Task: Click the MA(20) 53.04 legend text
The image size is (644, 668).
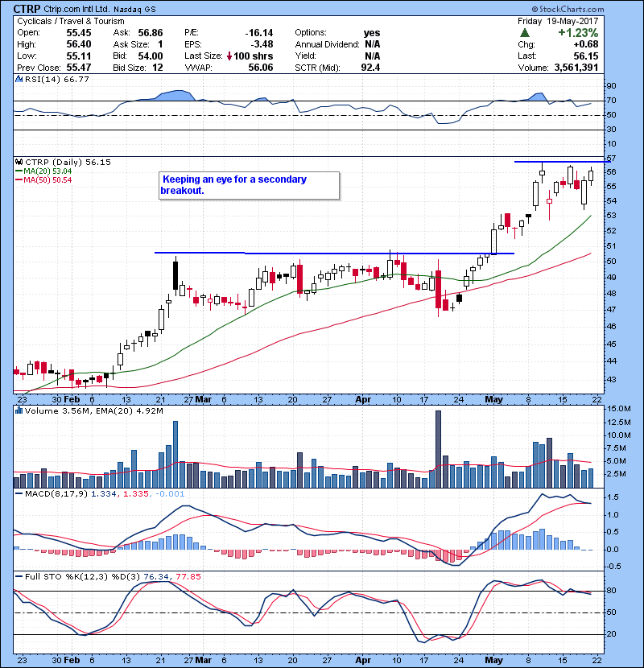Action: (47, 171)
